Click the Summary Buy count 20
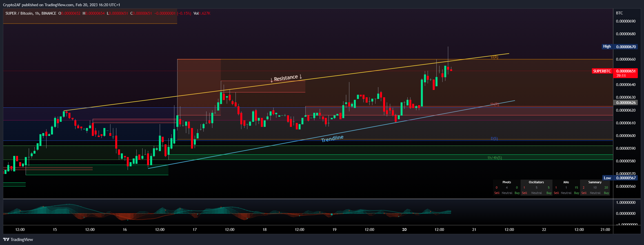Image resolution: width=644 pixels, height=245 pixels. click(x=606, y=187)
